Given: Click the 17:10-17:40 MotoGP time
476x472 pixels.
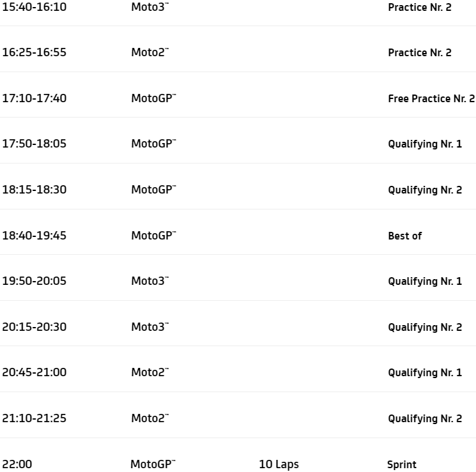Looking at the screenshot, I should [34, 98].
